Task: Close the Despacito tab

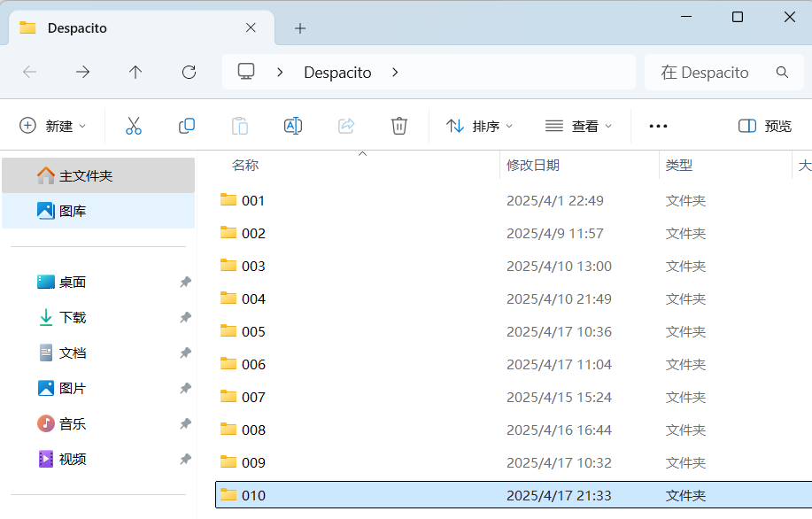Action: click(251, 28)
